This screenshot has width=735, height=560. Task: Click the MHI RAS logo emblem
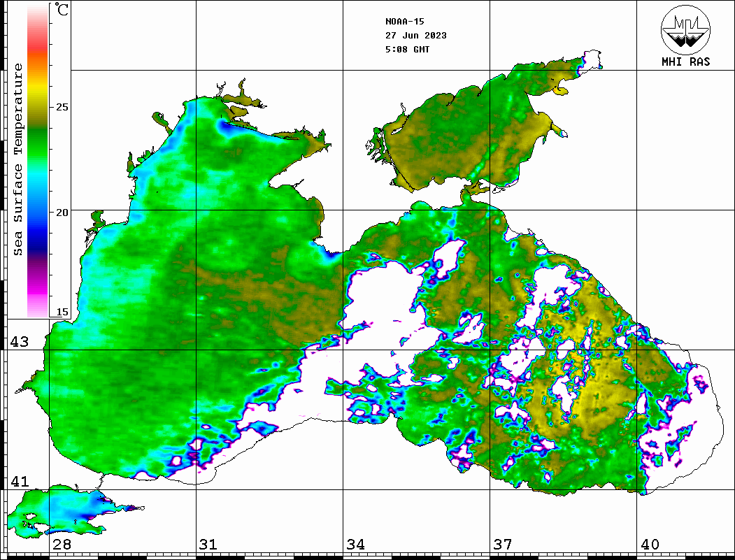(686, 29)
